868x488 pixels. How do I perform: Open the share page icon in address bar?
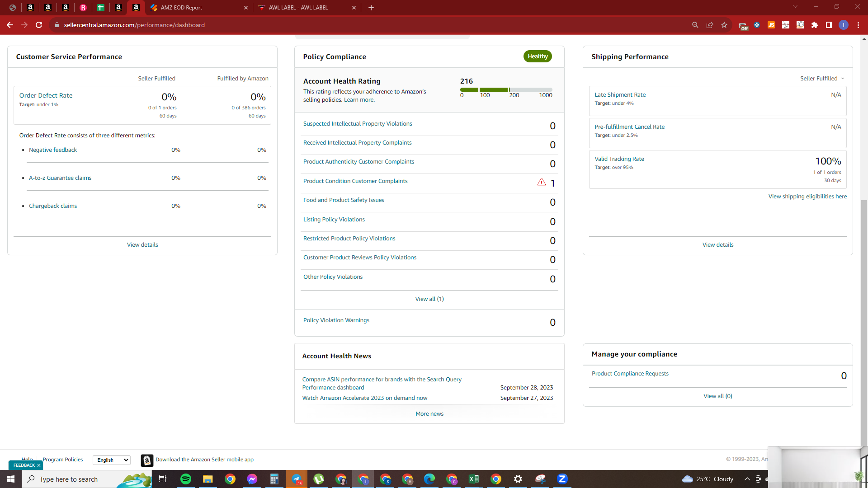[710, 25]
